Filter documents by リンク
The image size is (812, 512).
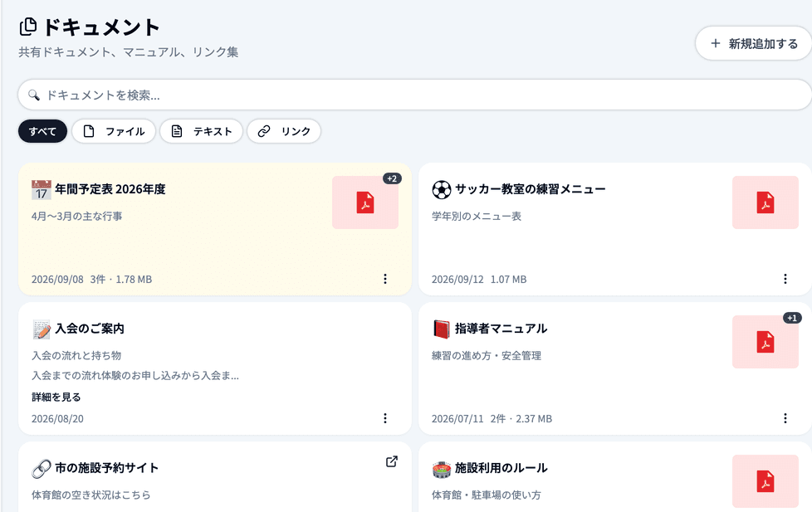[284, 131]
